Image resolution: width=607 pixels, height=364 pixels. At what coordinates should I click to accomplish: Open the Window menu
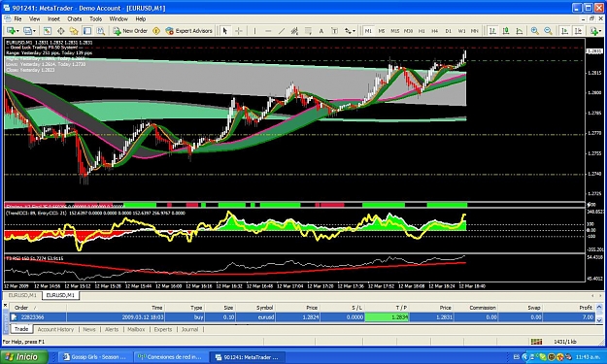point(118,19)
